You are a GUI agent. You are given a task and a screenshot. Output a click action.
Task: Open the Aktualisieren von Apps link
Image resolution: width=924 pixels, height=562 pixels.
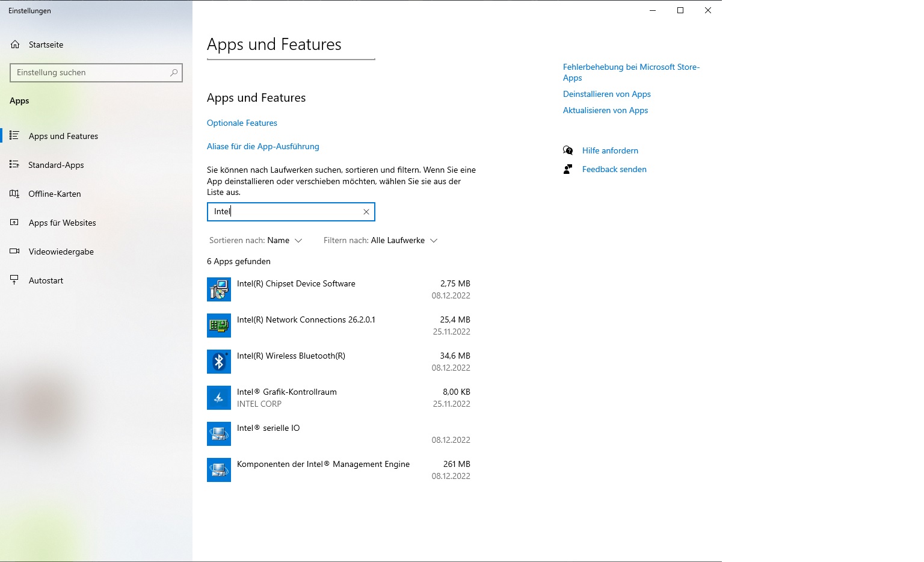[605, 110]
